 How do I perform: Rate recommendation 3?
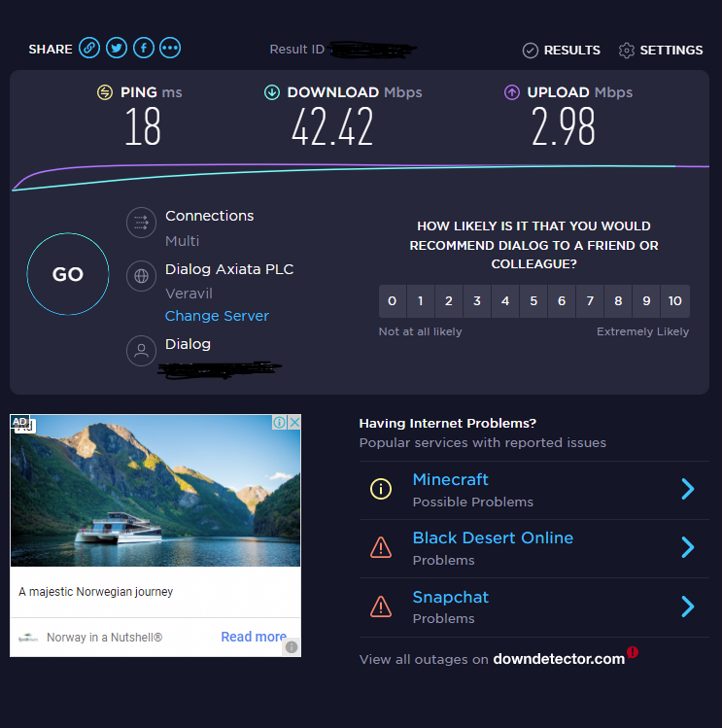point(477,301)
